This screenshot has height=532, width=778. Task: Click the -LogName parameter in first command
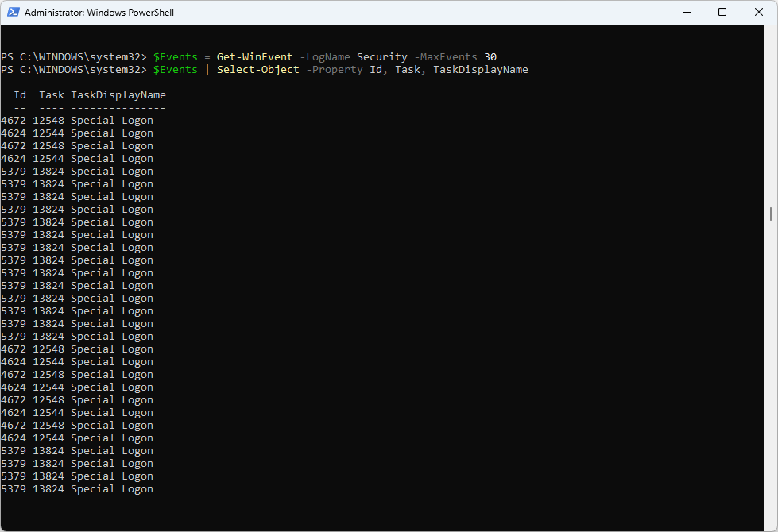pyautogui.click(x=324, y=57)
